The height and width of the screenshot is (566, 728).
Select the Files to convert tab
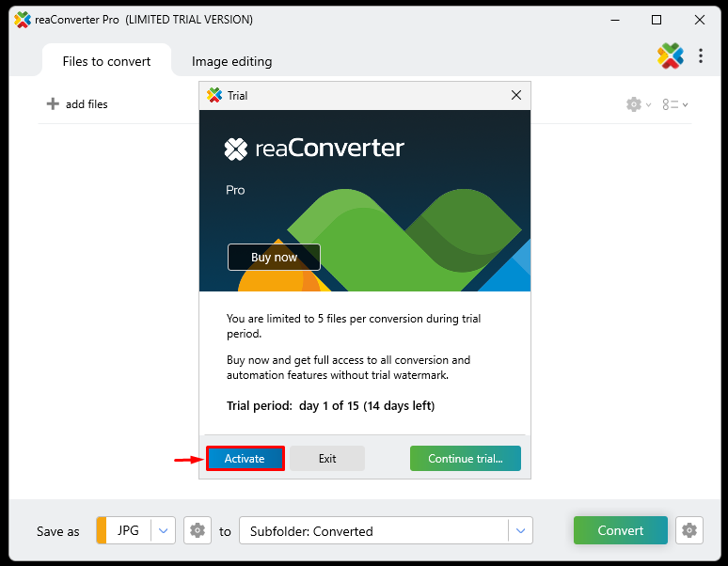tap(106, 61)
